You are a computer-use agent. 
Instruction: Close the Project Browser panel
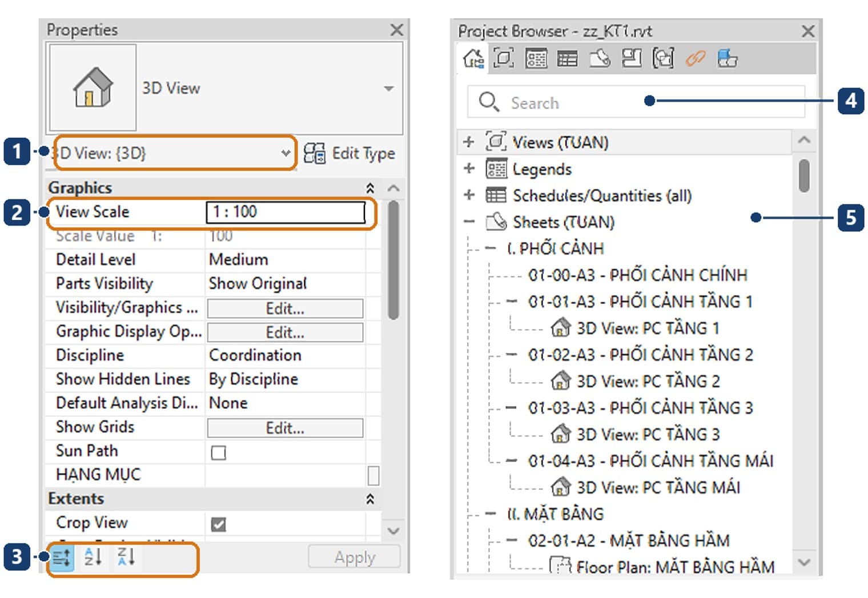pos(808,31)
